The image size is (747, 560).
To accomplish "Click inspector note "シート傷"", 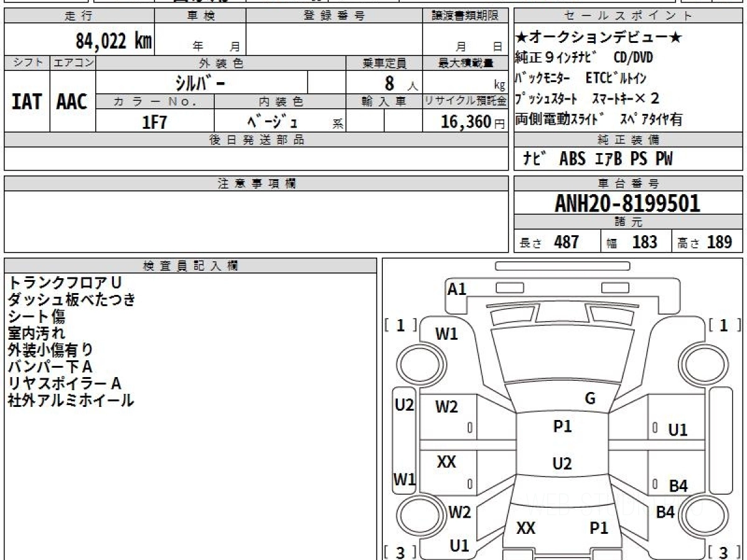I will [x=36, y=317].
